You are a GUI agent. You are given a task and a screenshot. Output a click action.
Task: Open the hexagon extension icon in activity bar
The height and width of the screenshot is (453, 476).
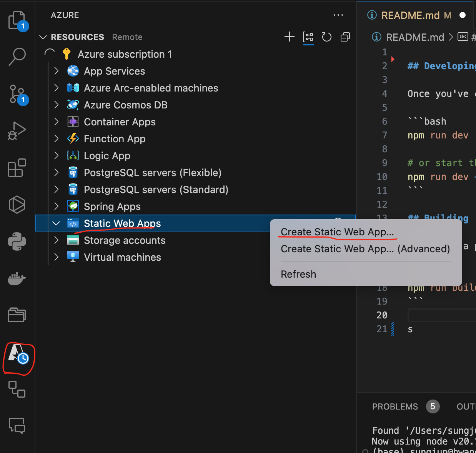click(x=17, y=205)
